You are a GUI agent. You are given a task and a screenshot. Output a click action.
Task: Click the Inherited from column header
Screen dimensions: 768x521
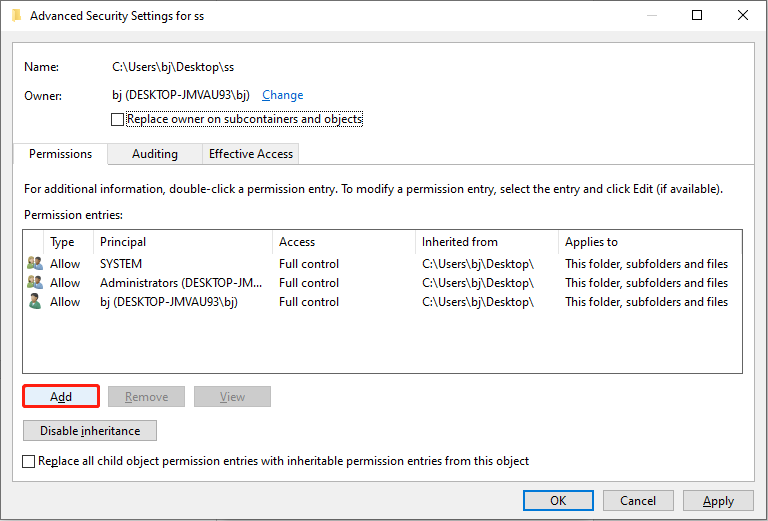coord(460,242)
